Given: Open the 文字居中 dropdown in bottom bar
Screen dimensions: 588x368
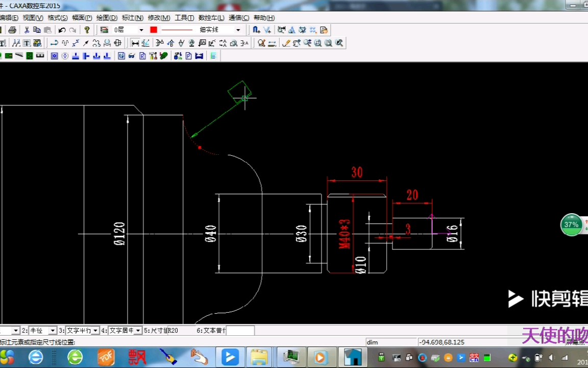Looking at the screenshot, I should 138,331.
